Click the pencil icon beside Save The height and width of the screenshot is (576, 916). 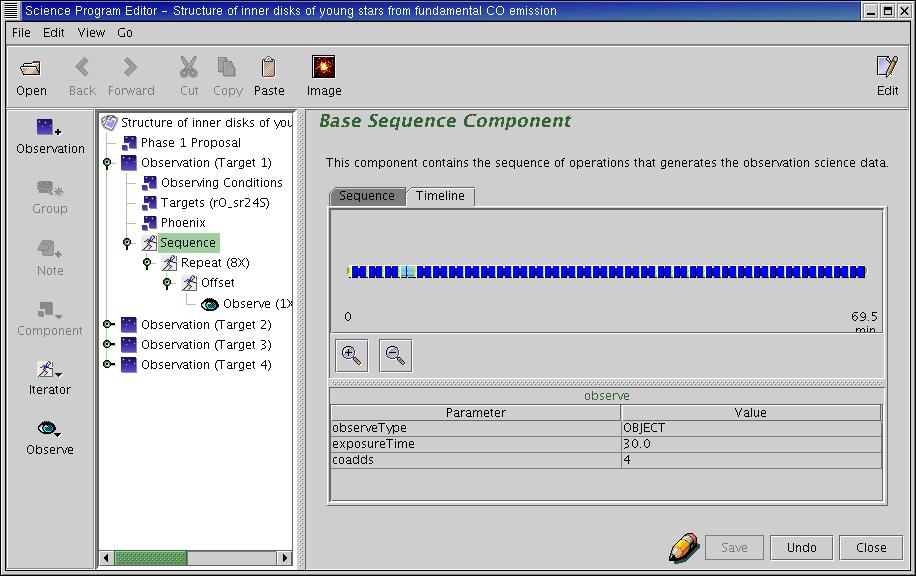[x=683, y=547]
